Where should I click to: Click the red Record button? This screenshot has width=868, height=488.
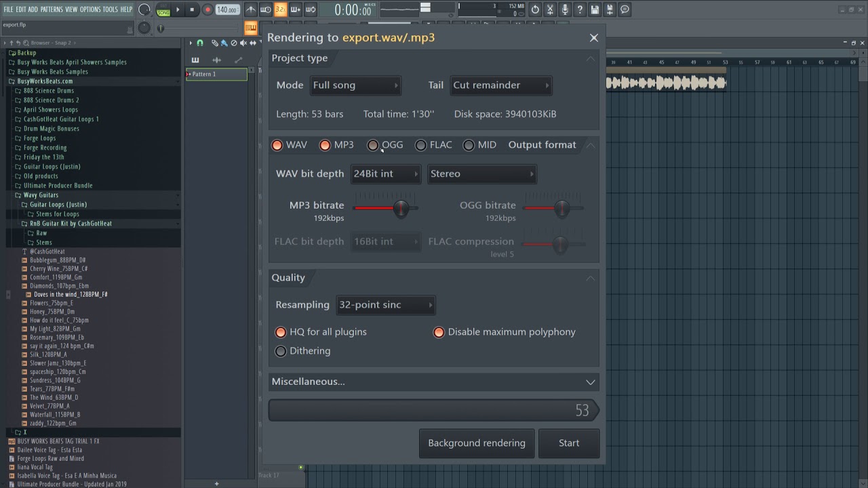pyautogui.click(x=208, y=9)
